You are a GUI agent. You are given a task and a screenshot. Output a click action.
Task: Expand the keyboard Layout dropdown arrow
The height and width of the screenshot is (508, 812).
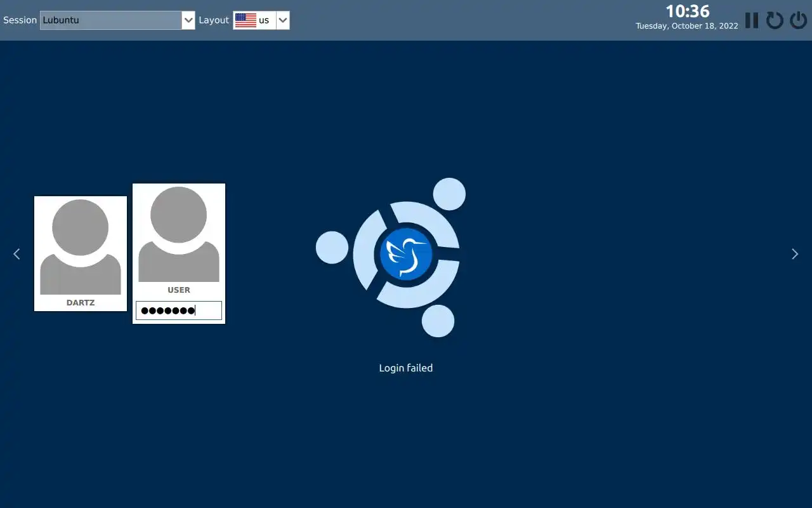coord(283,20)
